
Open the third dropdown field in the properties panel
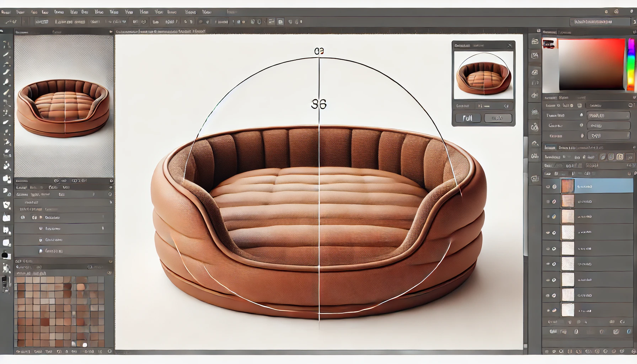coord(608,136)
